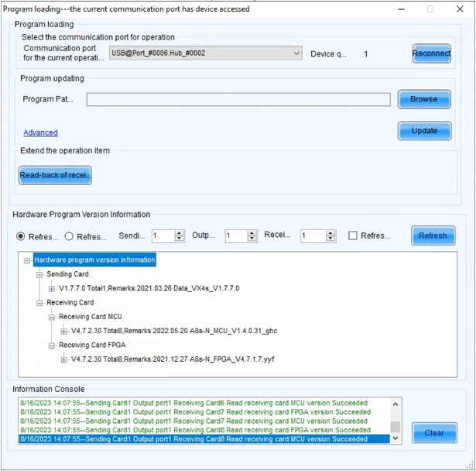476x471 pixels.
Task: Enable the Refresh checkbox beside the Refresh button
Action: pos(353,236)
